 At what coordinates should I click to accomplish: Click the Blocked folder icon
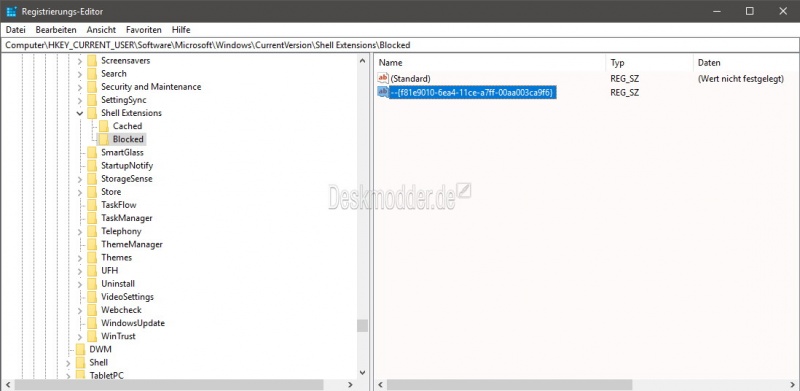104,139
